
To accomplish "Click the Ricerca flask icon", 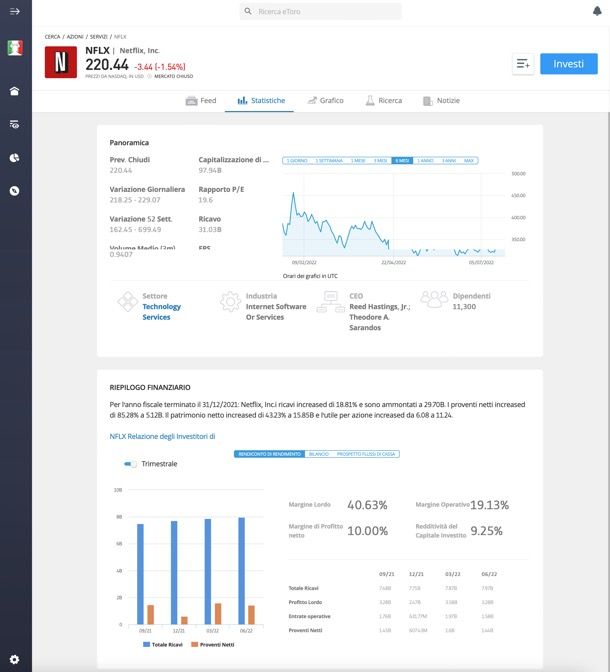I will tap(370, 101).
